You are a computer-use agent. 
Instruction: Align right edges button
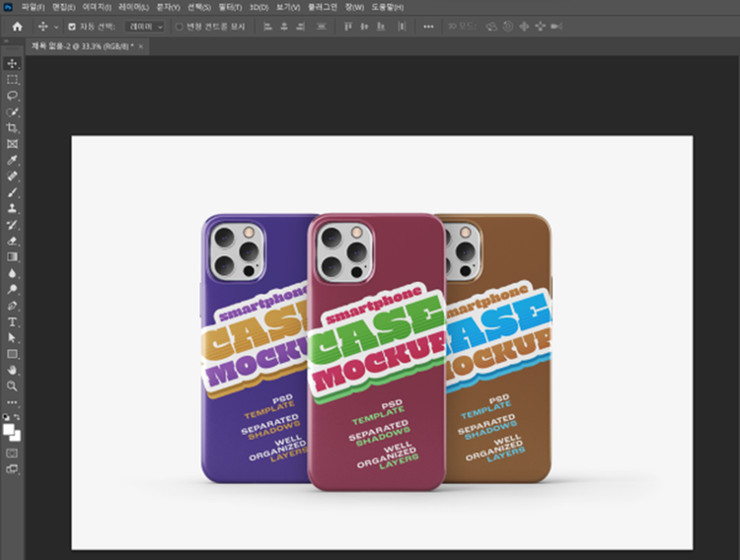300,27
